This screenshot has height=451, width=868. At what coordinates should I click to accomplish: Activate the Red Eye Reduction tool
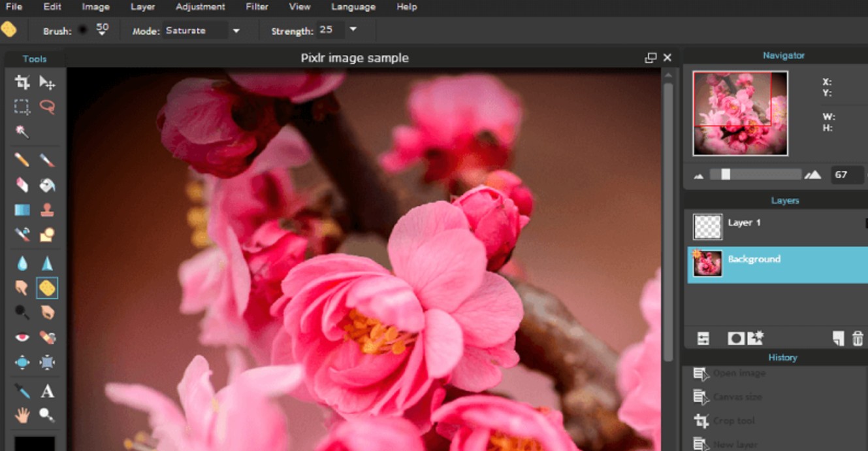pos(22,337)
